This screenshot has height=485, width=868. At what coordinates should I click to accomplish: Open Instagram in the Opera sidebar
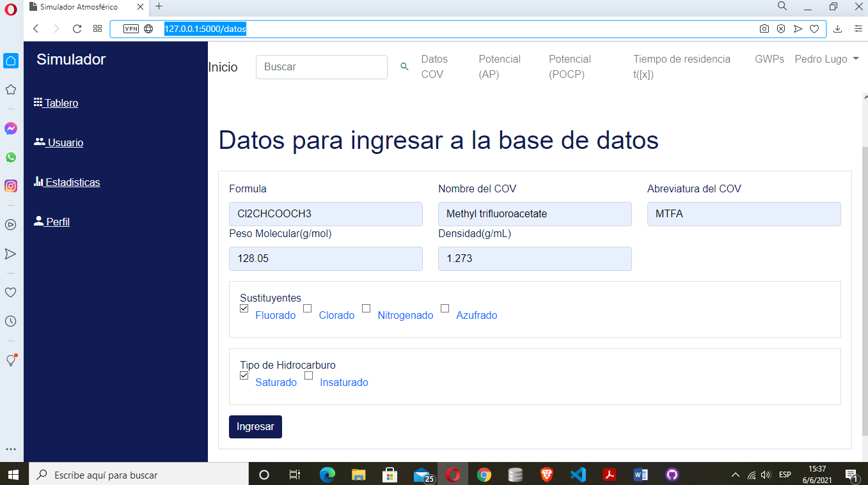pyautogui.click(x=11, y=186)
